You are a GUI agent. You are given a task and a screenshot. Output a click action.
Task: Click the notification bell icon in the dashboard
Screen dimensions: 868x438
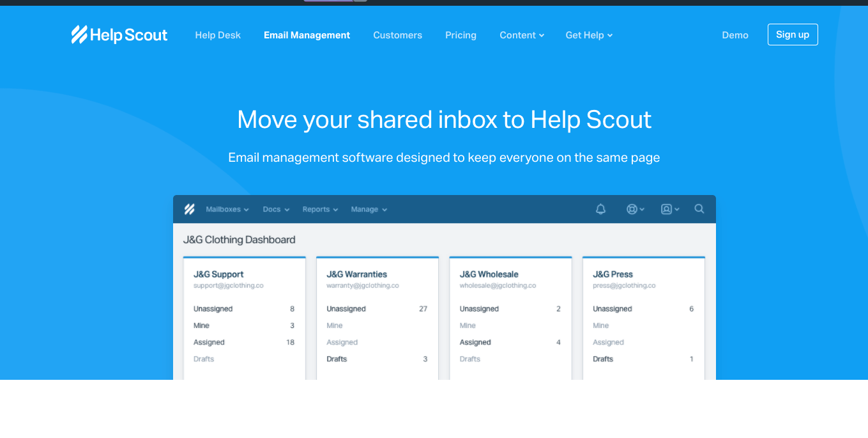point(600,209)
